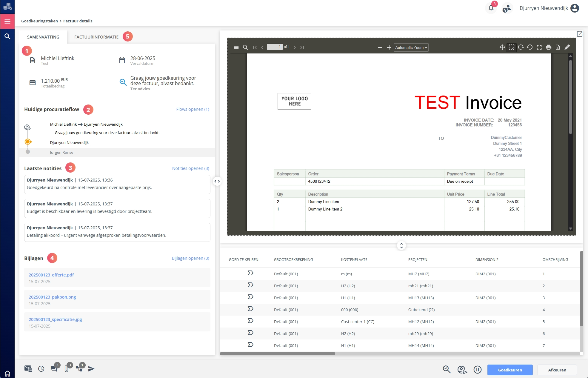Go to the home icon in the sidebar
The width and height of the screenshot is (588, 378).
[7, 374]
